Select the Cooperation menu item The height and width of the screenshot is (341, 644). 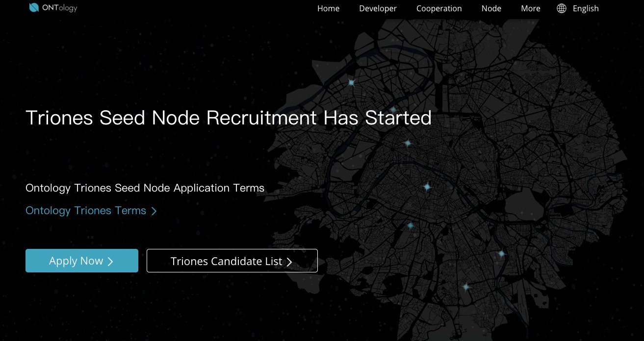click(x=439, y=8)
